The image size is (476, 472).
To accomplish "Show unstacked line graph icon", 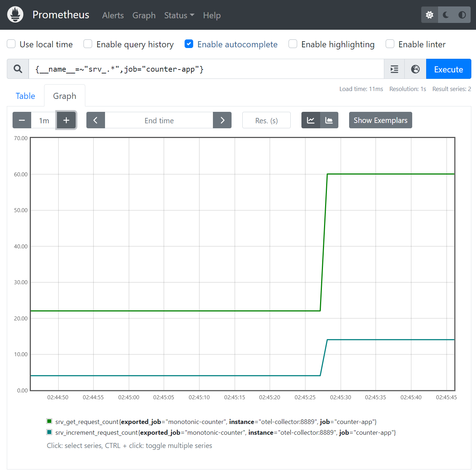I will pos(311,120).
